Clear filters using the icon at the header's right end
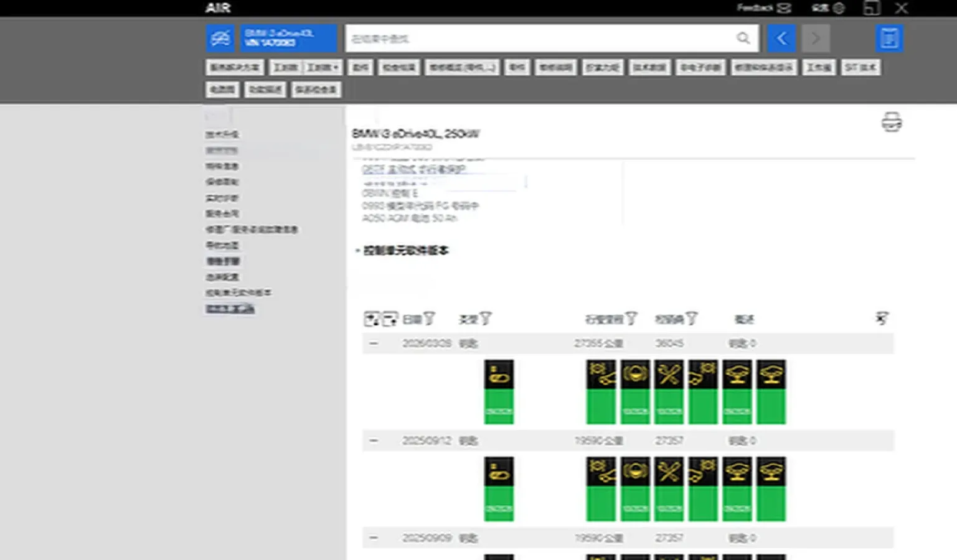 (881, 319)
